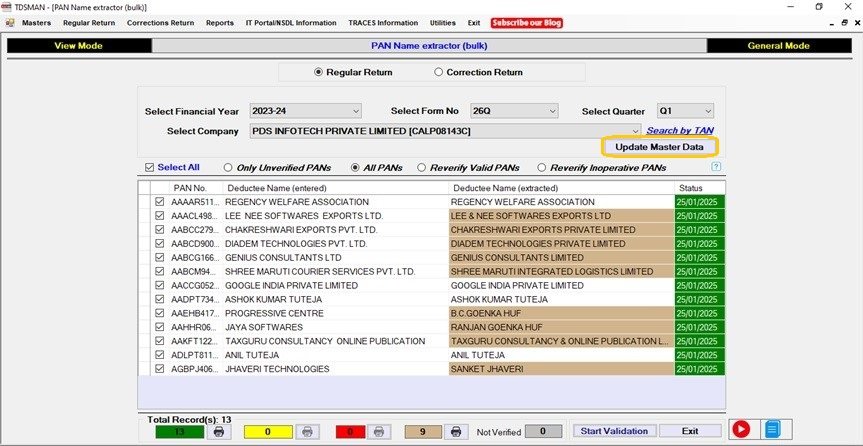Click the status date in LEE NEE SOFTWARES row
The width and height of the screenshot is (863, 446).
700,216
